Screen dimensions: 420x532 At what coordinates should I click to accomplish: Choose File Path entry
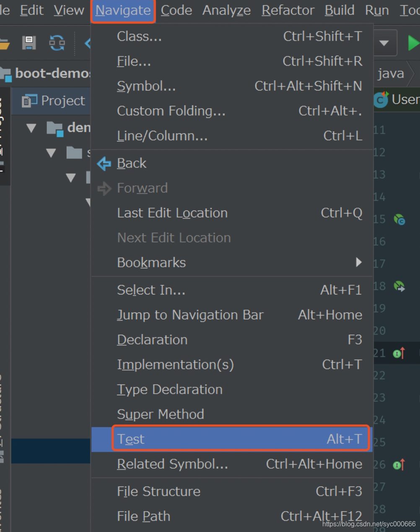[x=232, y=516]
